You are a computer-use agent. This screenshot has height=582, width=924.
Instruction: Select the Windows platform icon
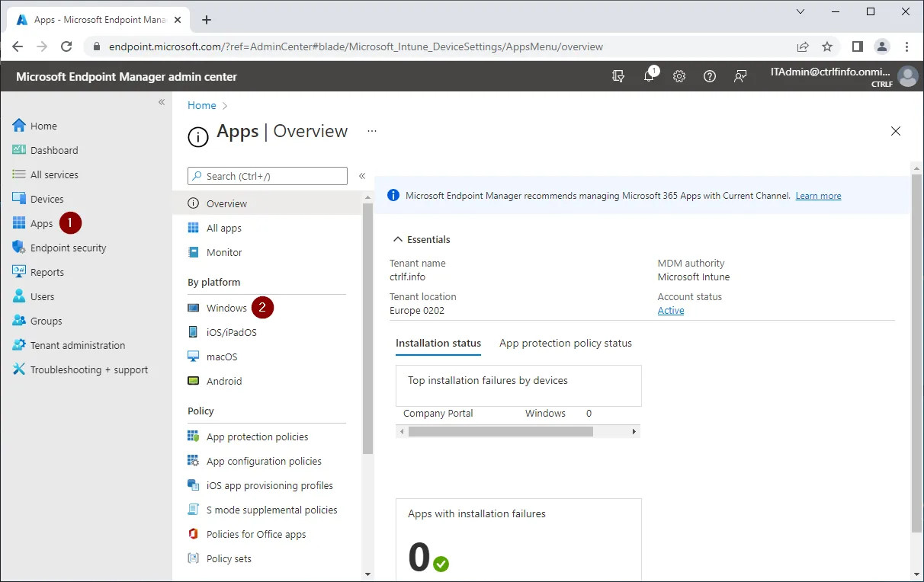point(193,308)
